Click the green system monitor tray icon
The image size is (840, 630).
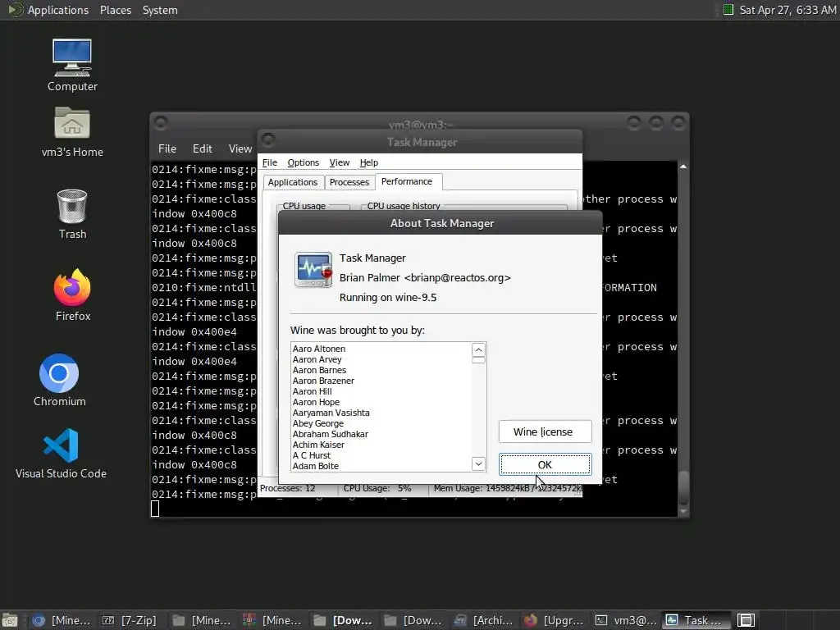coord(728,10)
